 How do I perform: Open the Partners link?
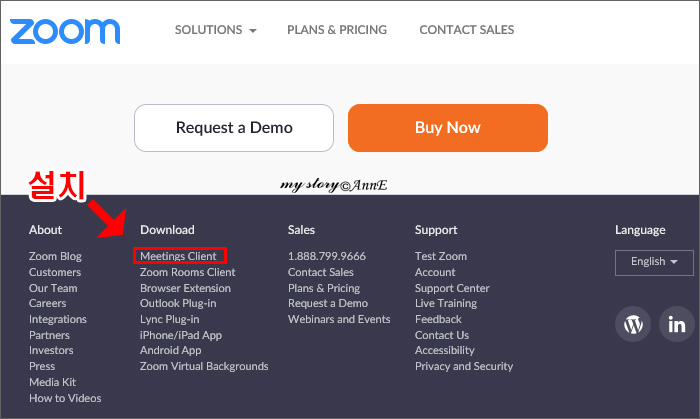click(49, 335)
